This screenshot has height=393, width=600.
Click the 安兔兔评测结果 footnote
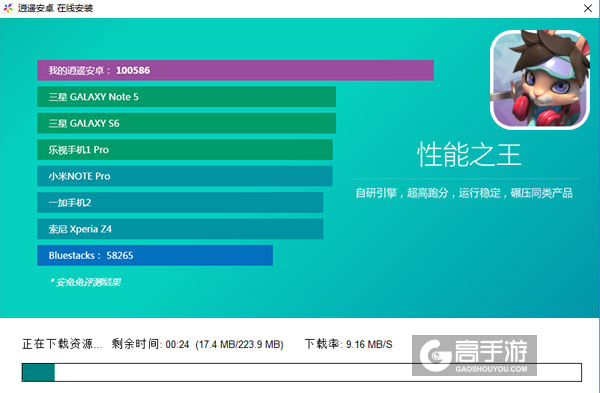85,282
